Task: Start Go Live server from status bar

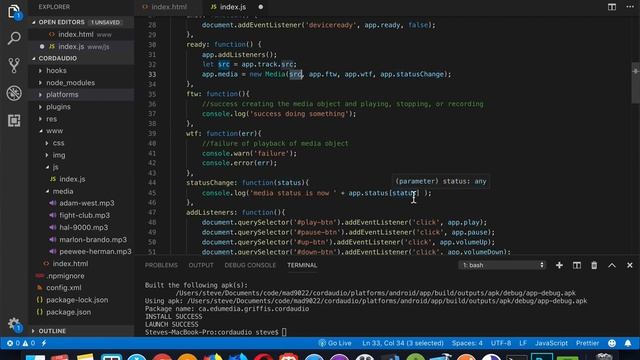Action: pos(335,343)
